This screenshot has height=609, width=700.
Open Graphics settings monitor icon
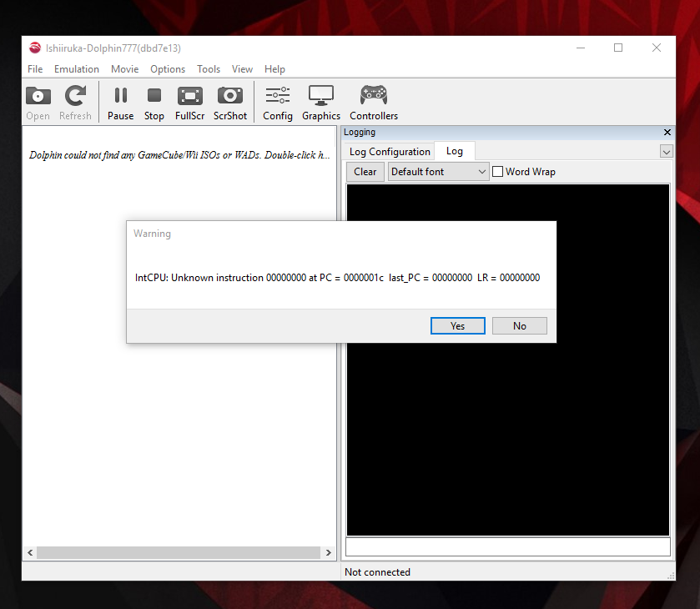coord(321,96)
